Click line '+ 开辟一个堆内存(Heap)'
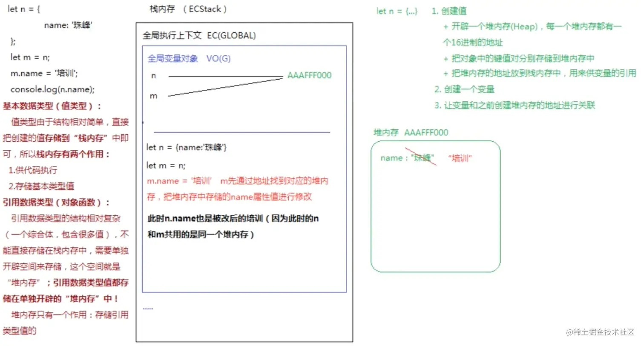Viewport: 644px width, 346px height. [490, 26]
